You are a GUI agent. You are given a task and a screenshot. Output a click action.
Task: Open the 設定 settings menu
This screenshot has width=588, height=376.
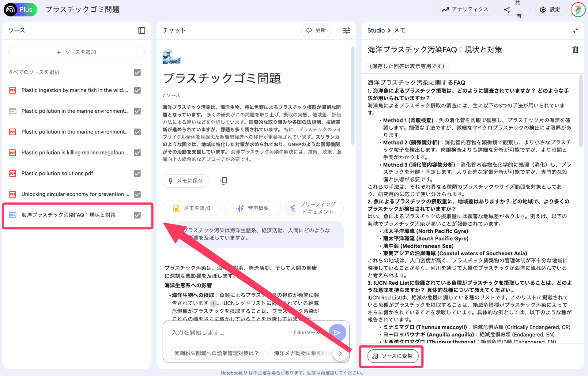coord(550,9)
